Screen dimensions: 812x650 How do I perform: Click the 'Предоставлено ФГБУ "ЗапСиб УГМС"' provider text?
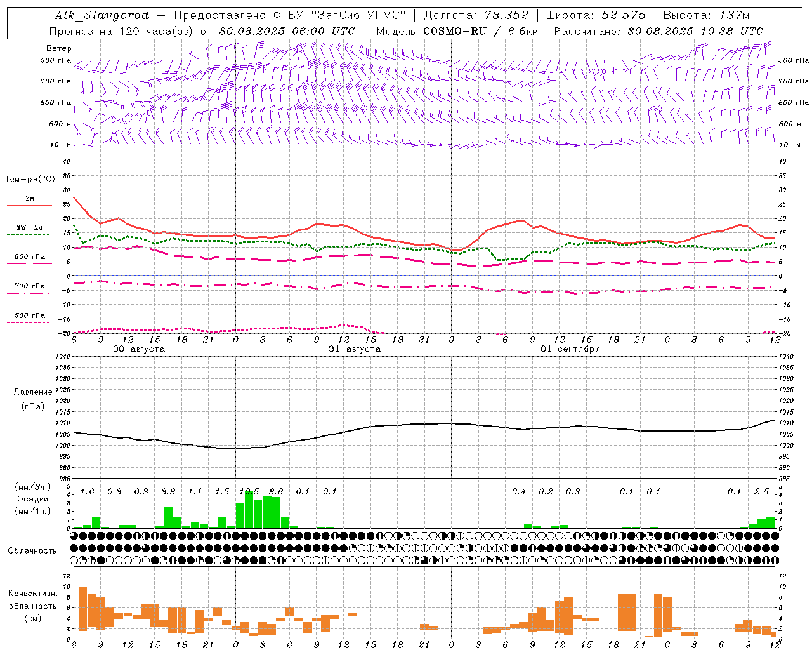[290, 15]
